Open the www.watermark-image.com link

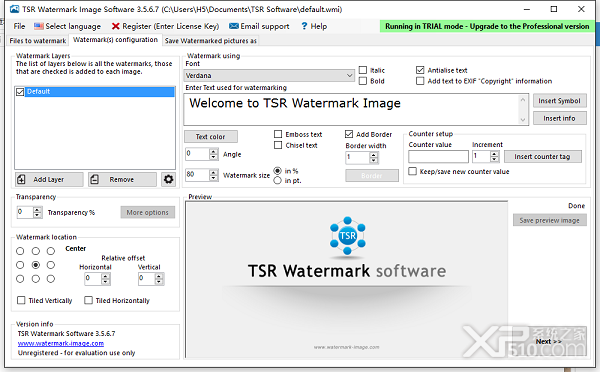tap(61, 343)
